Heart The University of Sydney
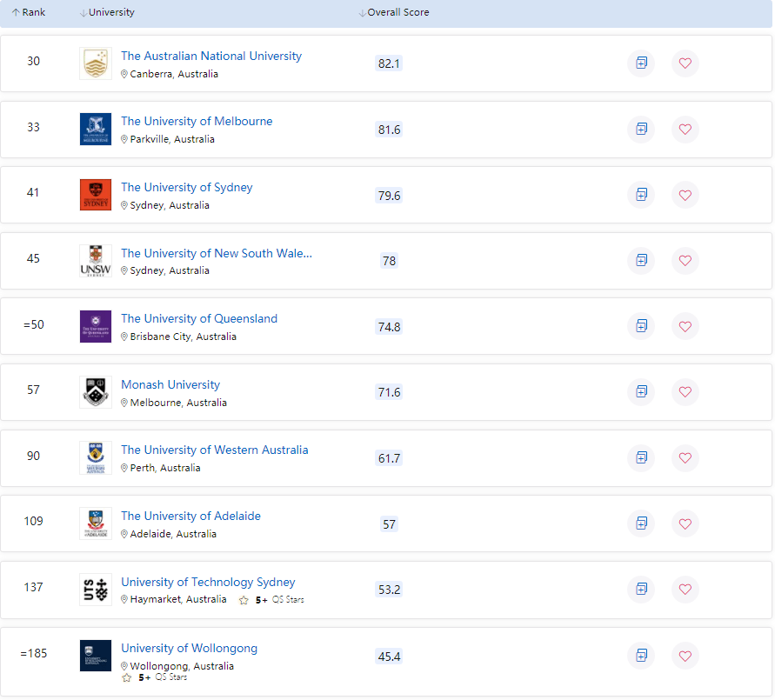Viewport: 775px width, 700px height. [685, 195]
